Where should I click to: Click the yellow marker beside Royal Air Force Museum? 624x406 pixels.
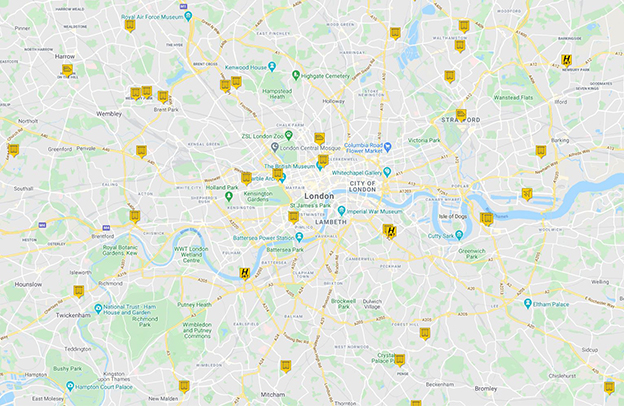tap(130, 25)
